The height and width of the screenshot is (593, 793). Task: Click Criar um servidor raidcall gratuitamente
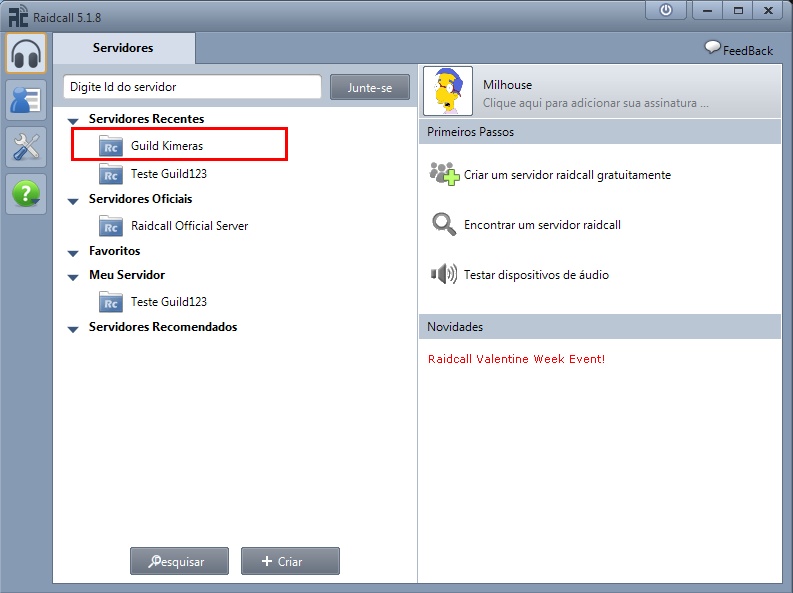pyautogui.click(x=567, y=175)
